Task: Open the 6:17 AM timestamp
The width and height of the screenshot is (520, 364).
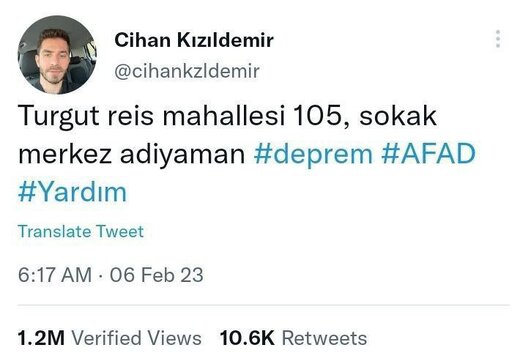Action: [x=55, y=275]
